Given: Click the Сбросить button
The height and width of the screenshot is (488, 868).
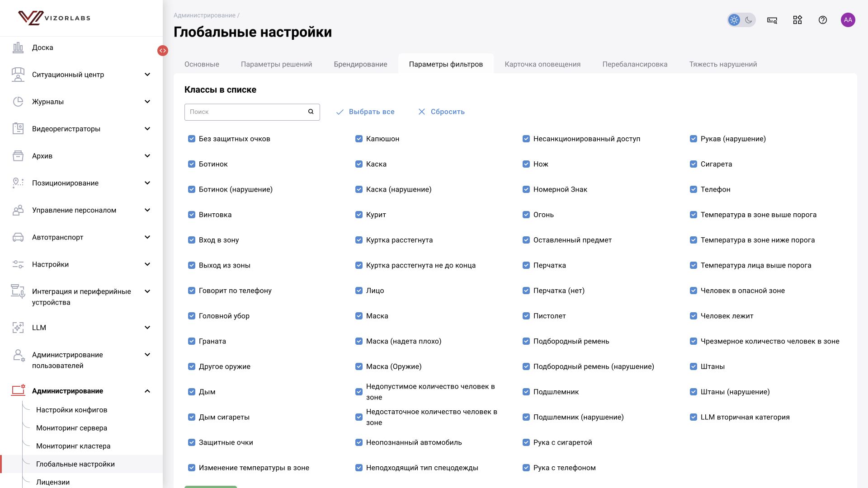Looking at the screenshot, I should 441,112.
